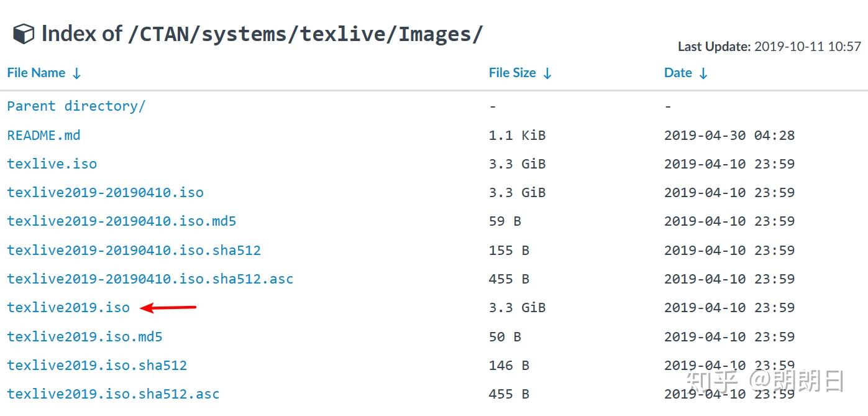Sort listing by File Name header

[36, 73]
